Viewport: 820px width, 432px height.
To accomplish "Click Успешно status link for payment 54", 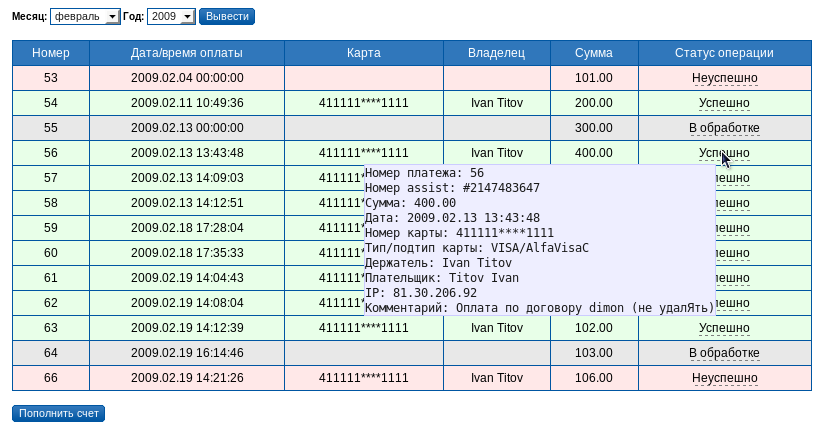I will [724, 103].
